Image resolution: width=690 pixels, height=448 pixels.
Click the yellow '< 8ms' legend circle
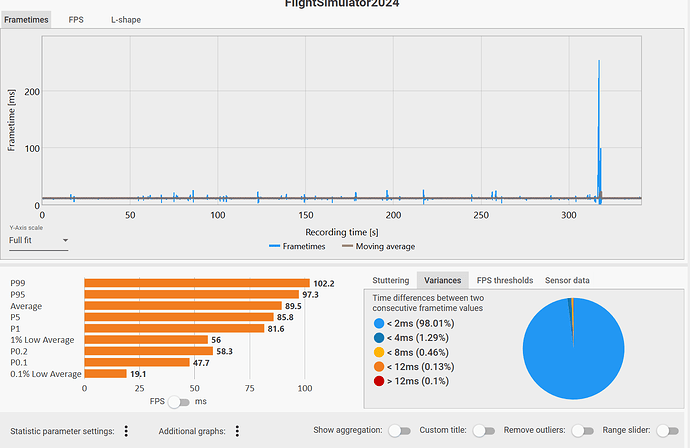tap(378, 353)
